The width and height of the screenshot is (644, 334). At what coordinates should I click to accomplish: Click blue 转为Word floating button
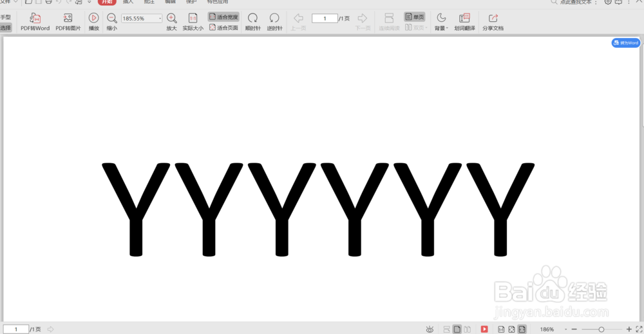pyautogui.click(x=625, y=43)
